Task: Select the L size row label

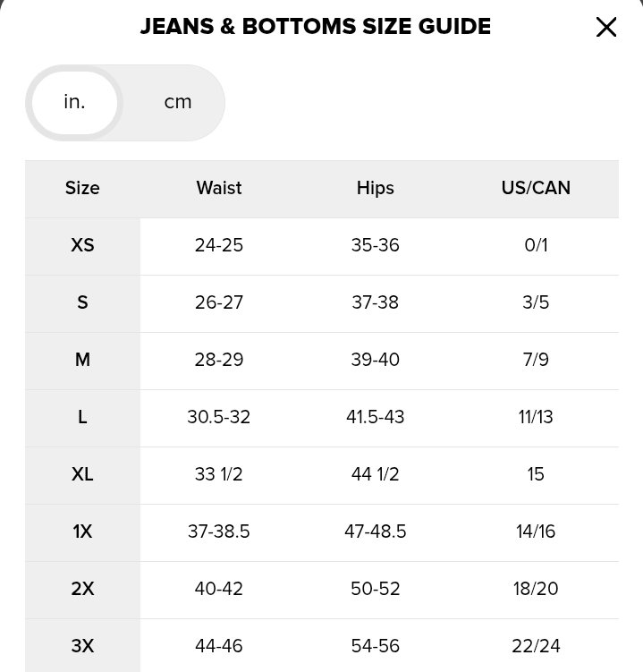Action: [x=82, y=417]
